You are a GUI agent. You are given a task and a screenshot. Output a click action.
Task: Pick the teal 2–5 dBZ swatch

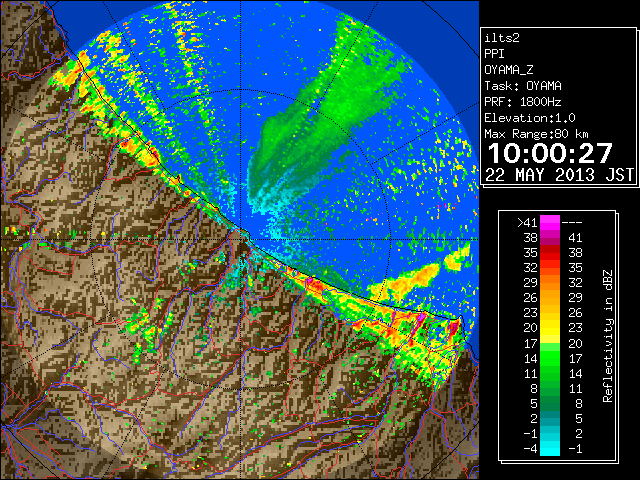[550, 419]
